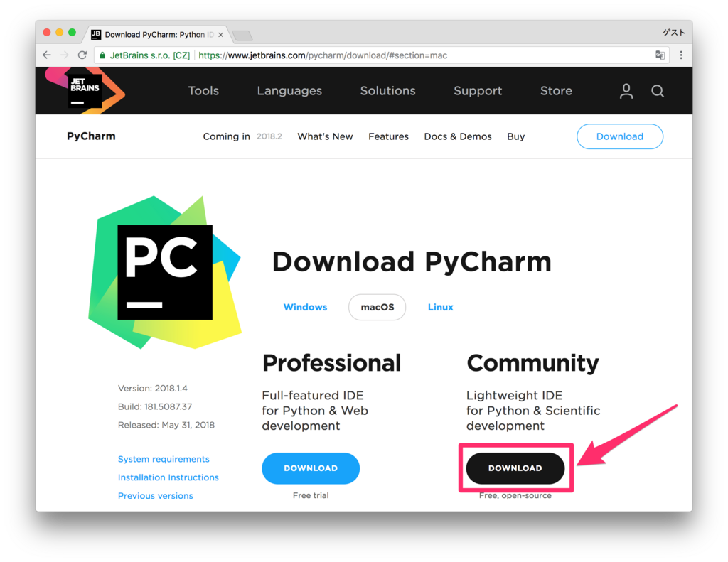Click the browser forward arrow

(65, 55)
